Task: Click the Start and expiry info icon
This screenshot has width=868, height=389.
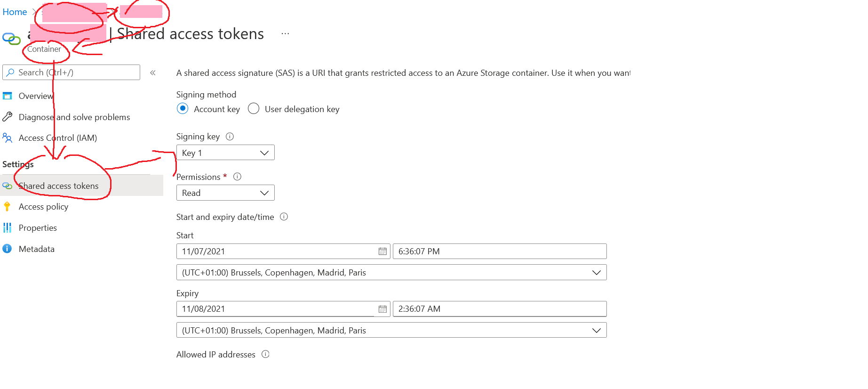Action: click(284, 217)
